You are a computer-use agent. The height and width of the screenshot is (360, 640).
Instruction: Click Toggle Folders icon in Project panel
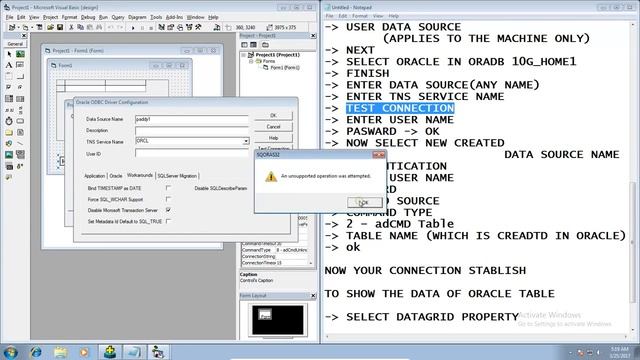pos(265,44)
